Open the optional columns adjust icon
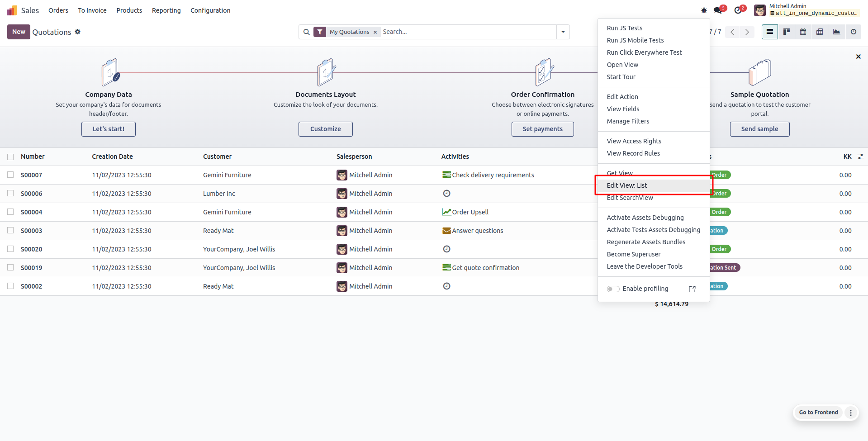The image size is (868, 441). point(860,156)
